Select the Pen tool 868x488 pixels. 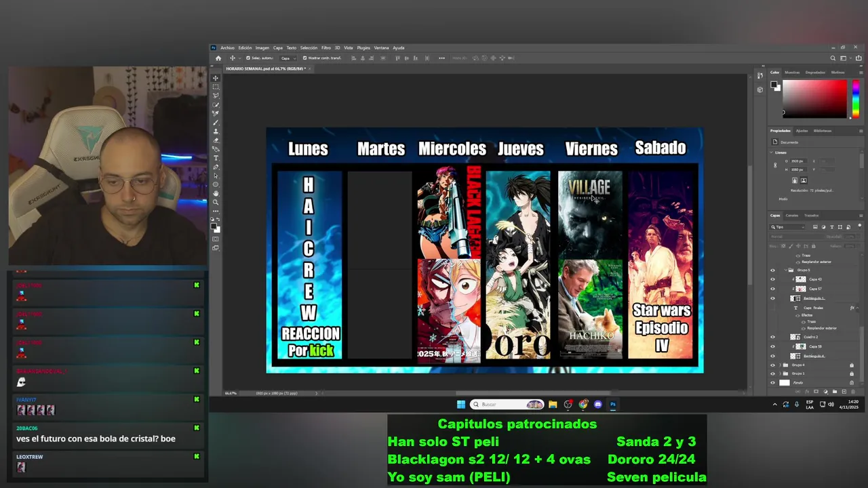[216, 167]
